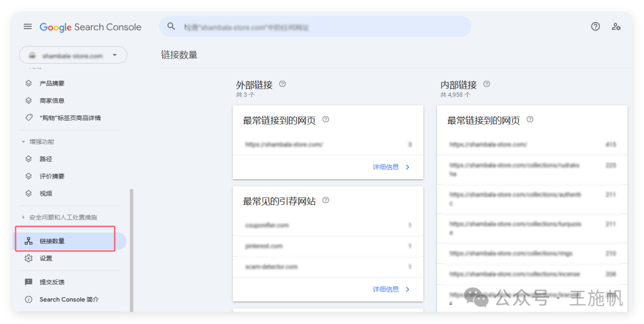
Task: Click help icon next to 内部链接
Action: tap(487, 84)
